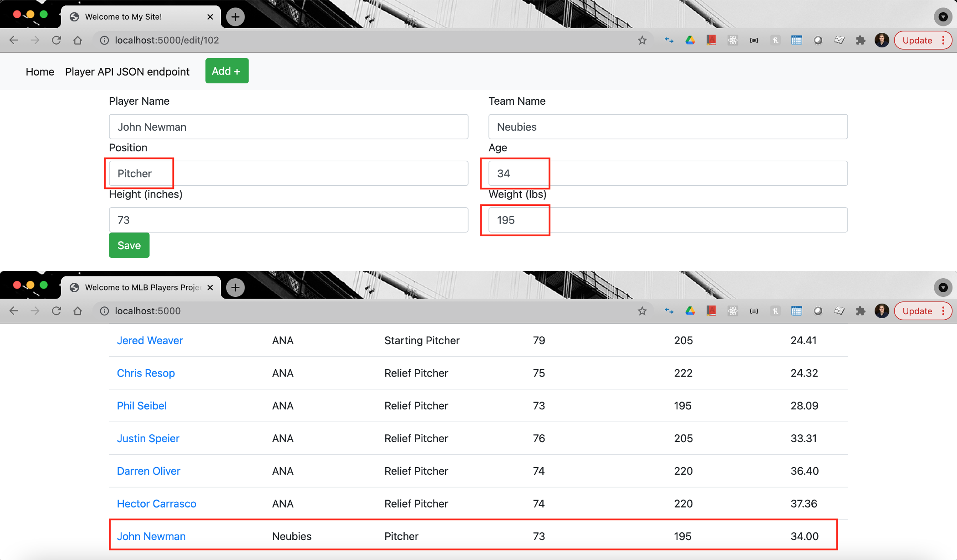
Task: Open the Home menu item
Action: tap(38, 71)
